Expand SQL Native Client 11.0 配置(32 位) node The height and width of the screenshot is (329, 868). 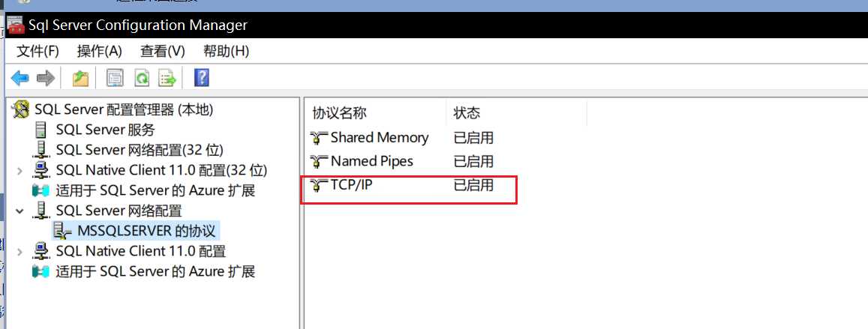click(x=20, y=171)
